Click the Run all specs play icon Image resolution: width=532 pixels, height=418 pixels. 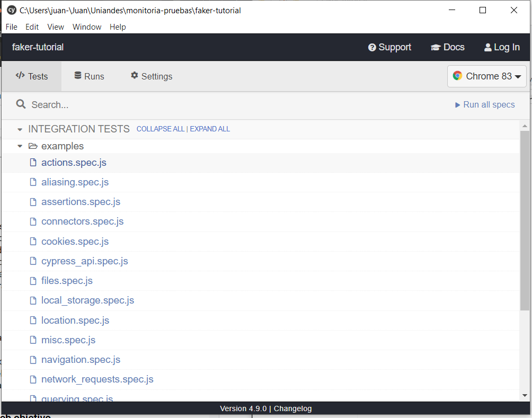457,105
